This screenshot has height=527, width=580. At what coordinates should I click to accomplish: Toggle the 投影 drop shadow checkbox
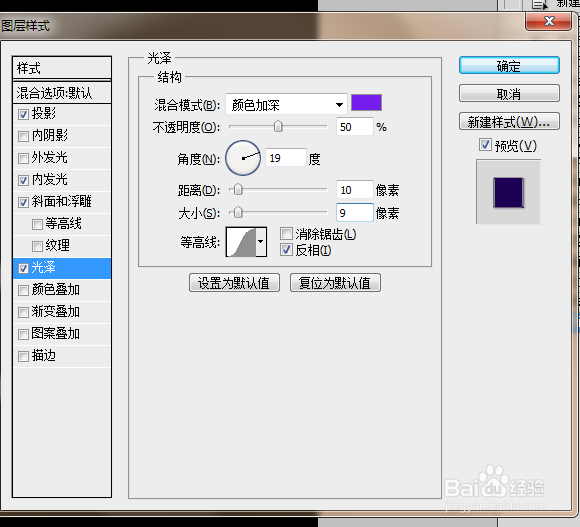[x=23, y=114]
